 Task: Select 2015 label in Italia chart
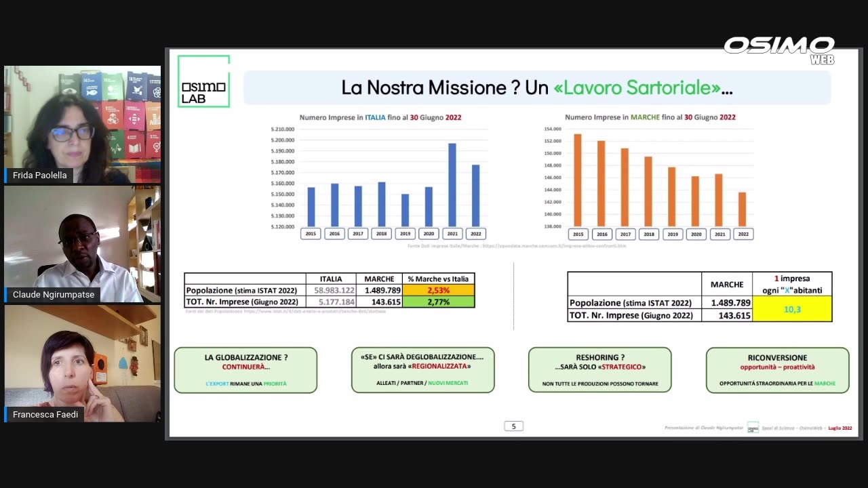(311, 234)
